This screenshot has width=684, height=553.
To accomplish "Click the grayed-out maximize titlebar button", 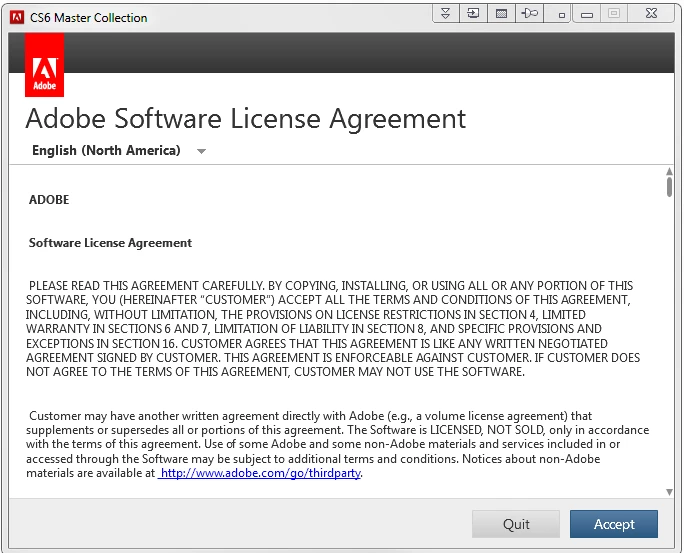I will (x=614, y=13).
